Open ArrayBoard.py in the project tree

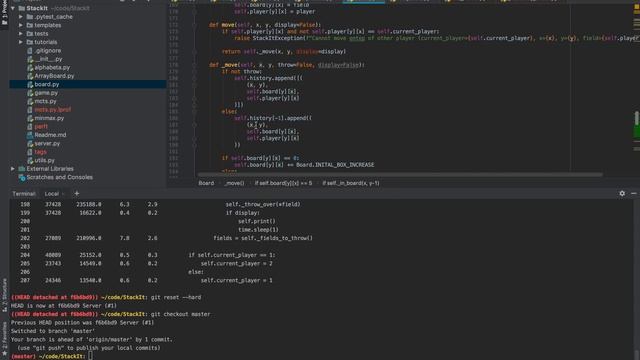click(54, 76)
